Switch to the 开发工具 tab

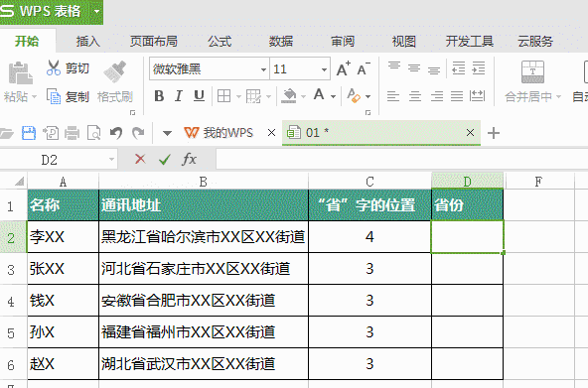pyautogui.click(x=470, y=41)
